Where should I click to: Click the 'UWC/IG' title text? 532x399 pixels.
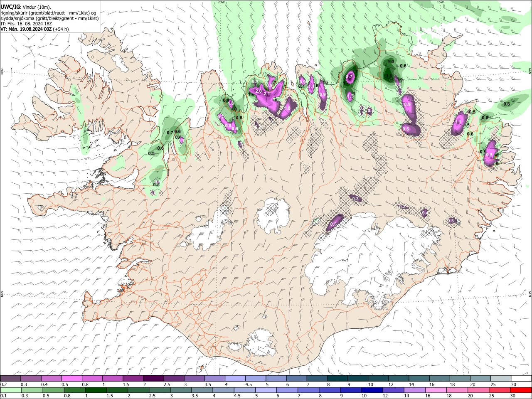10,7
